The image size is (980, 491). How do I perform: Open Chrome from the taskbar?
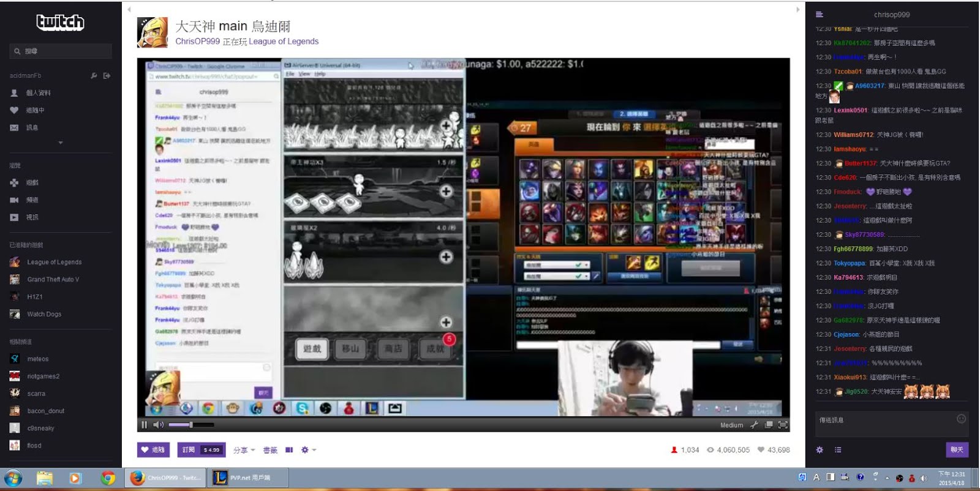click(108, 478)
